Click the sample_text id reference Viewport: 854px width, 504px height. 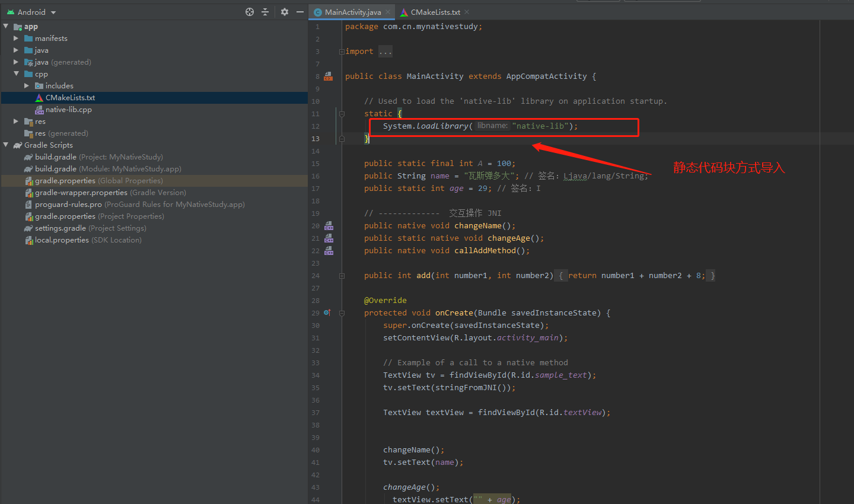point(560,375)
